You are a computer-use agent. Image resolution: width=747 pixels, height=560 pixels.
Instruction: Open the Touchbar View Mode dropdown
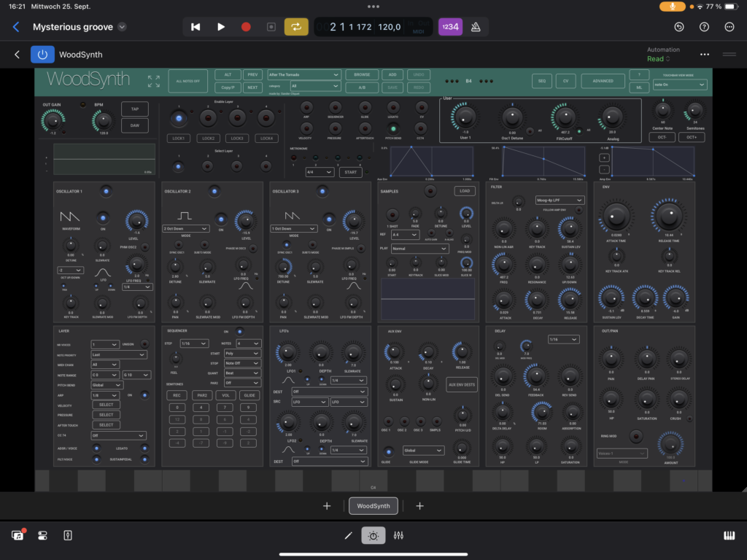[x=679, y=85]
